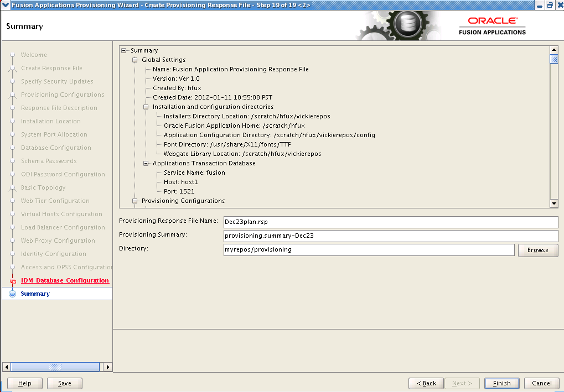Restore the wizard window size
Screen dimensions: 564x392
(550, 6)
